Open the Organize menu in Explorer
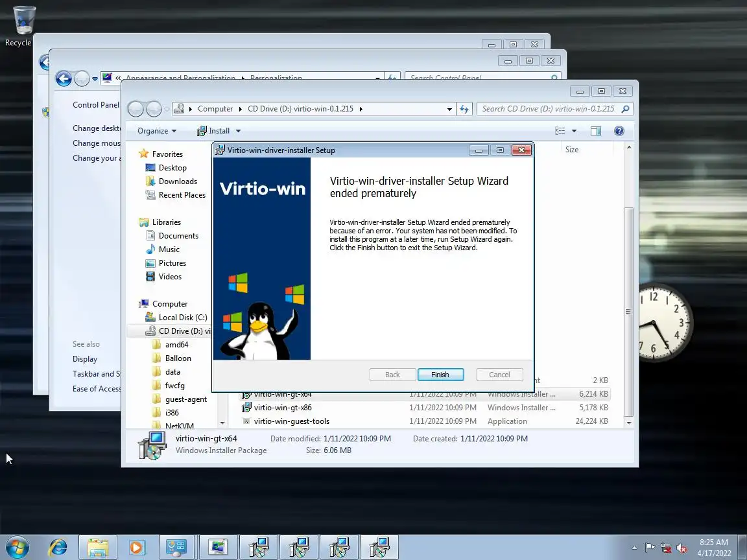This screenshot has width=747, height=560. click(x=157, y=131)
